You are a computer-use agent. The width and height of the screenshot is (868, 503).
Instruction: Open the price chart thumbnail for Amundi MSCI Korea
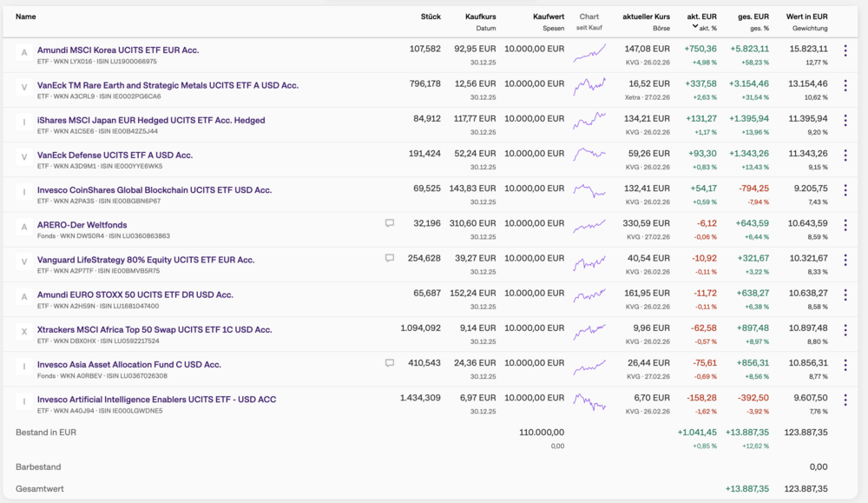(589, 53)
